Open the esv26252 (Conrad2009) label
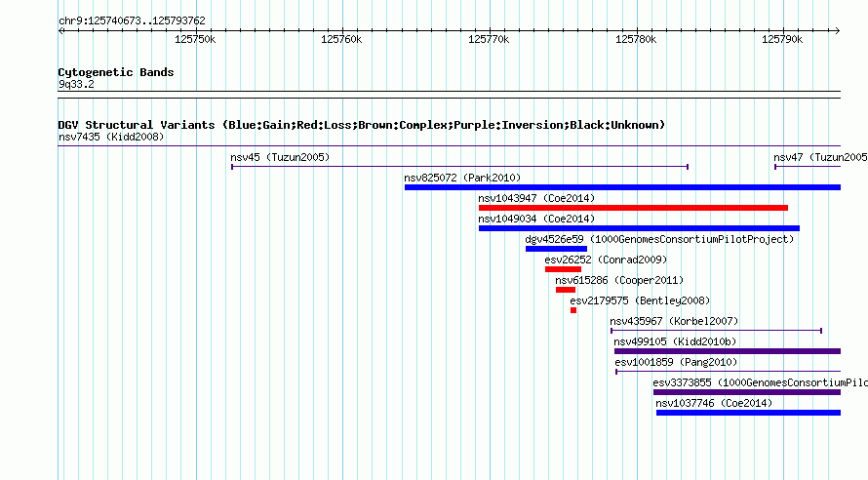 606,260
